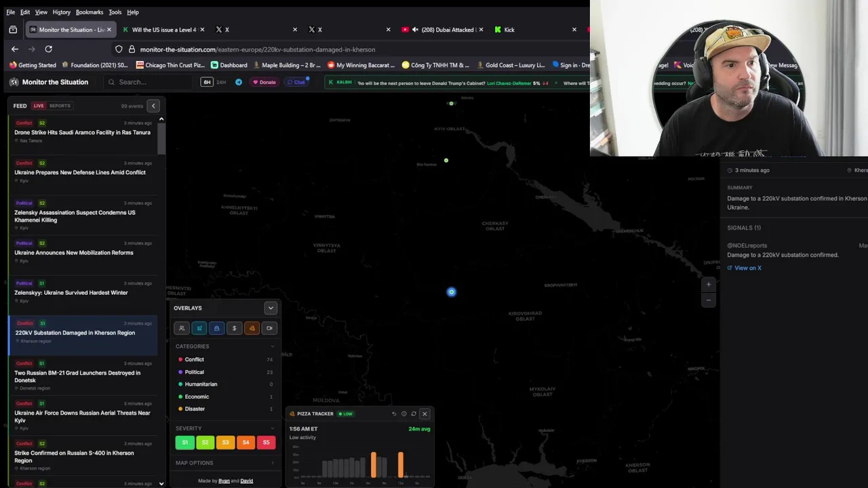Select the S2 severity swatch
This screenshot has width=868, height=488.
[x=205, y=443]
